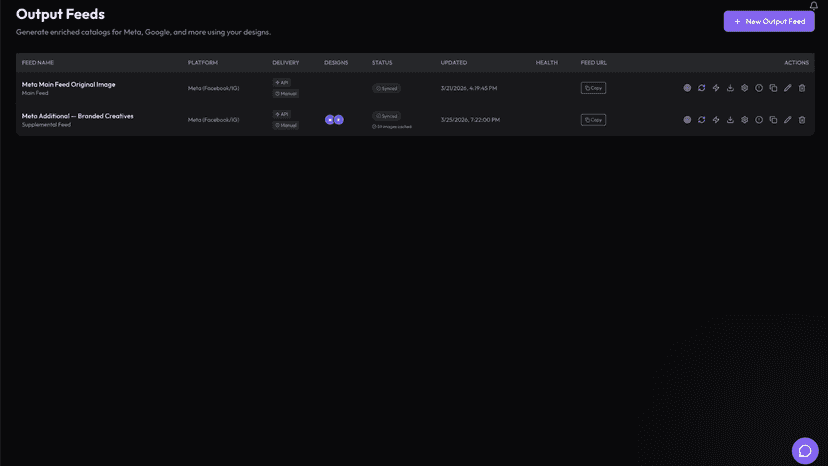Viewport: 828px width, 466px height.
Task: Open Meta Main Feed Original Image feed name
Action: [x=68, y=85]
